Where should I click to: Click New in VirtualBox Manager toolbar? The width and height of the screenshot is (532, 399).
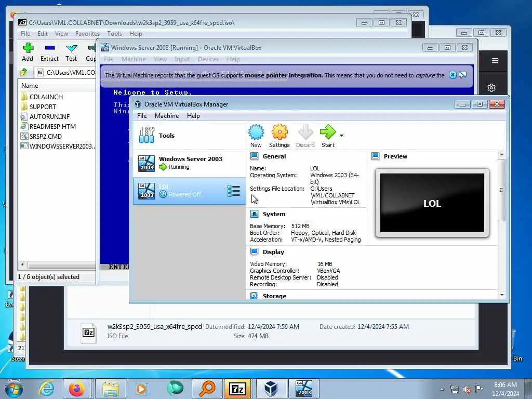click(256, 136)
